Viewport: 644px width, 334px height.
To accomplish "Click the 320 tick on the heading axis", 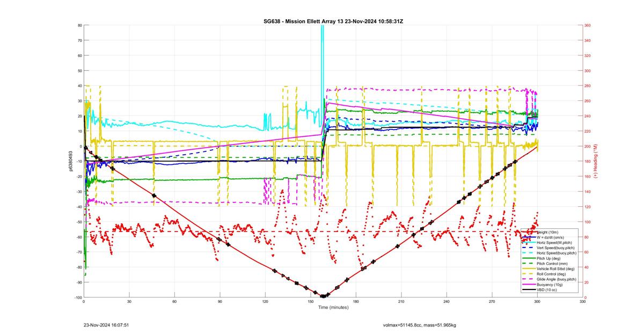I will (588, 56).
